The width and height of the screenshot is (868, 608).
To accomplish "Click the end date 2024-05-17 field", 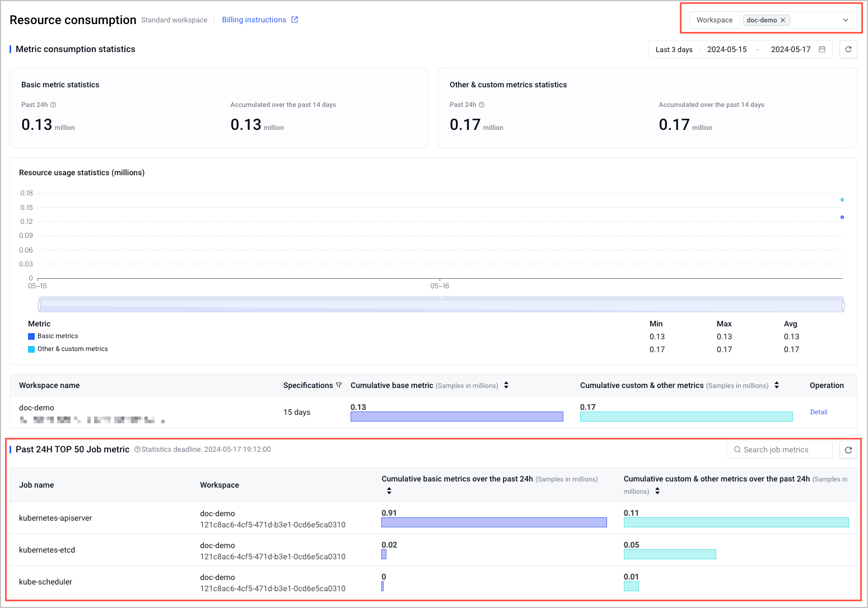I will click(x=791, y=49).
